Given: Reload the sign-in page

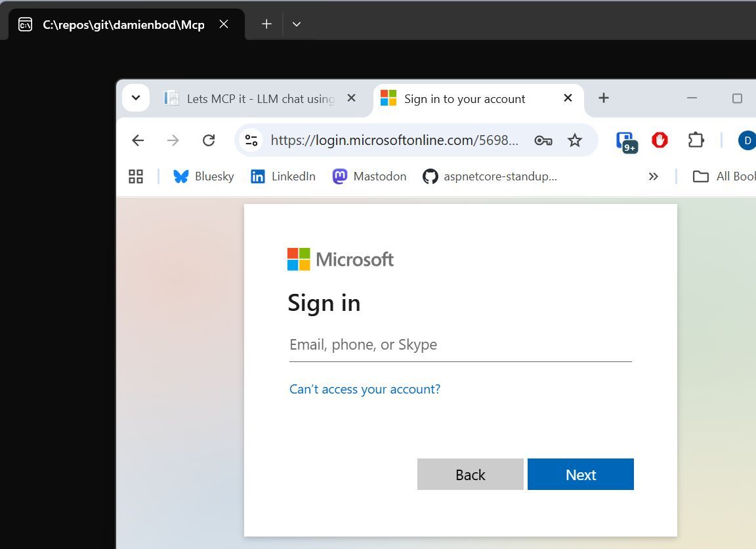Looking at the screenshot, I should point(208,140).
